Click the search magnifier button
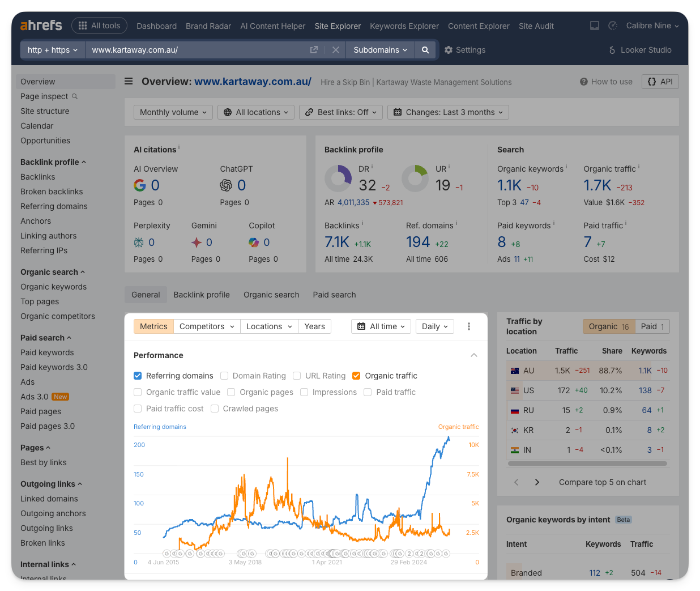Image resolution: width=700 pixels, height=591 pixels. point(425,50)
